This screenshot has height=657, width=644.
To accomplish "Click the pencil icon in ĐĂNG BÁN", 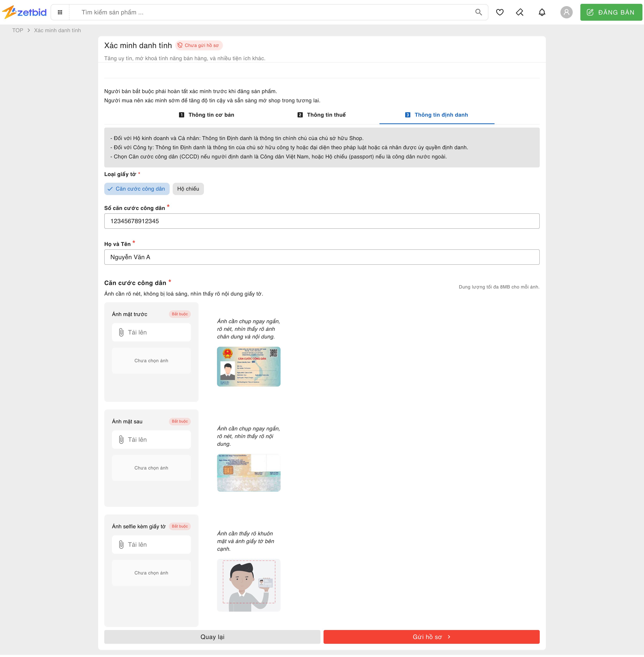I will click(590, 12).
